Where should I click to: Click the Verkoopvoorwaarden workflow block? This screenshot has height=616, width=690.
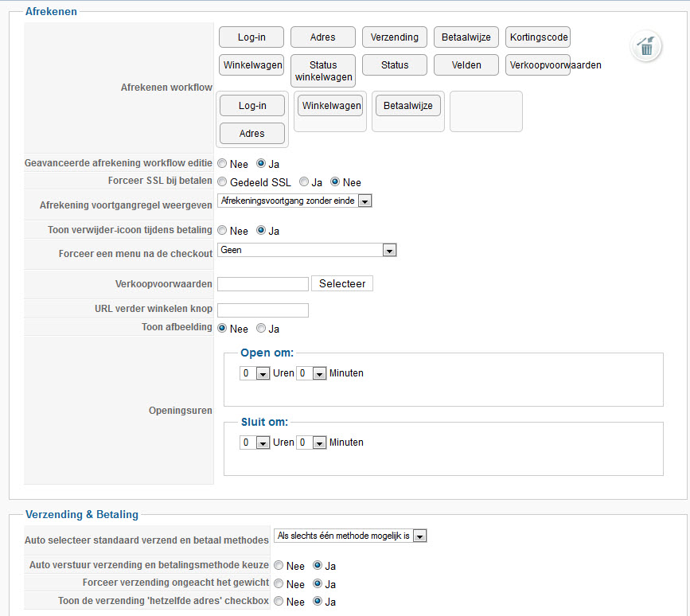pos(538,65)
